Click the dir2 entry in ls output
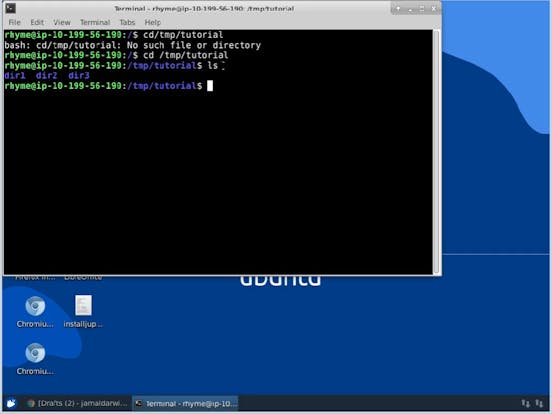This screenshot has width=552, height=414. pyautogui.click(x=46, y=75)
